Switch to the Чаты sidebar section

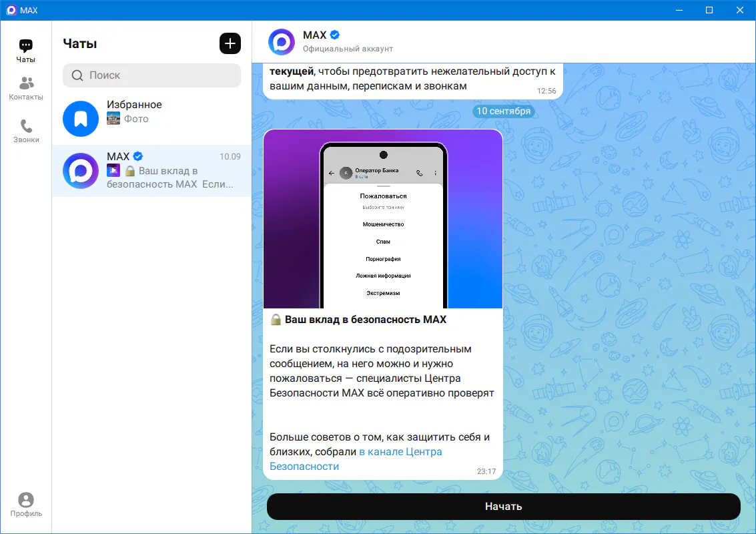point(26,51)
